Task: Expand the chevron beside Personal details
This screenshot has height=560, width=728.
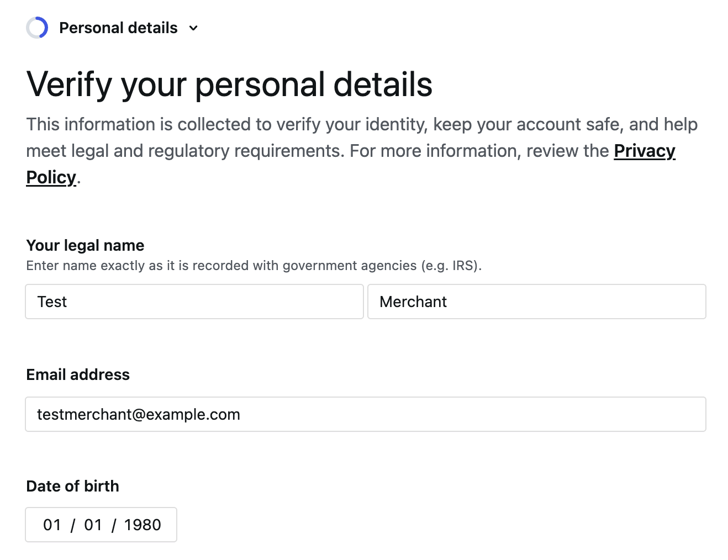Action: (x=193, y=28)
